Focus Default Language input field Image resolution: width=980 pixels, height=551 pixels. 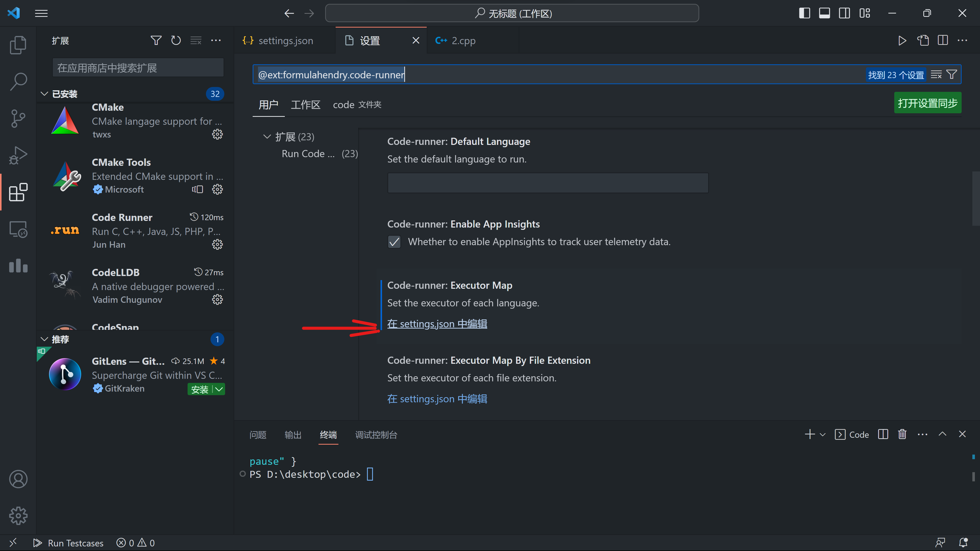click(548, 183)
